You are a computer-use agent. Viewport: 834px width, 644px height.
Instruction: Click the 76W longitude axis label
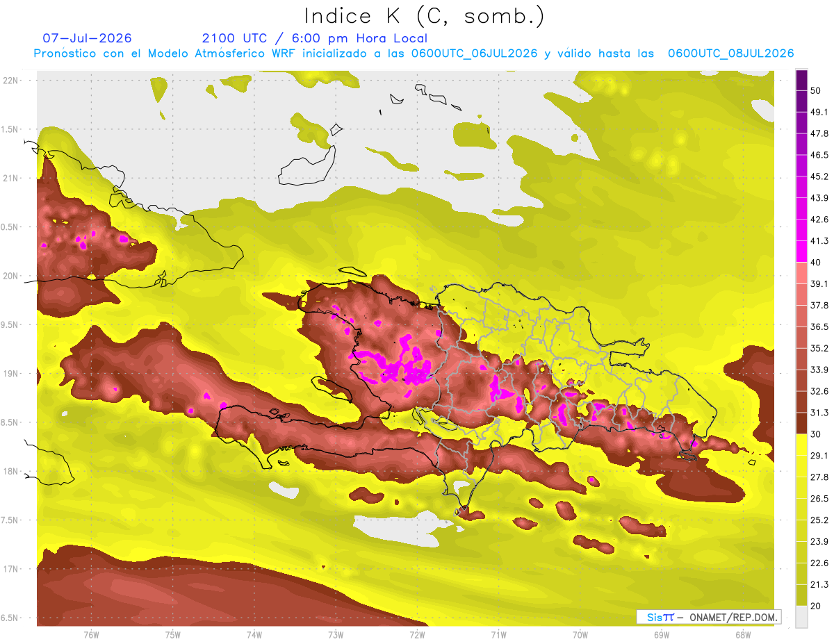click(x=91, y=634)
